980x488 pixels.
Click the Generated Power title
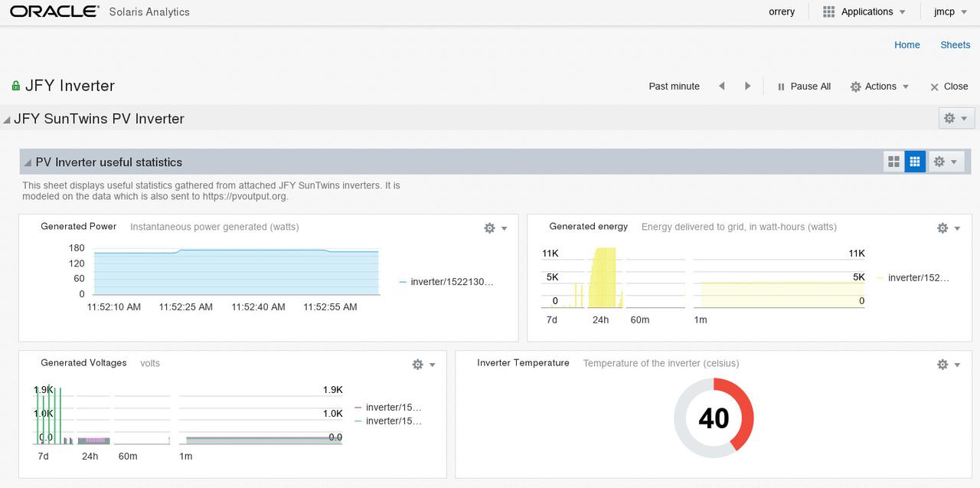pos(79,227)
